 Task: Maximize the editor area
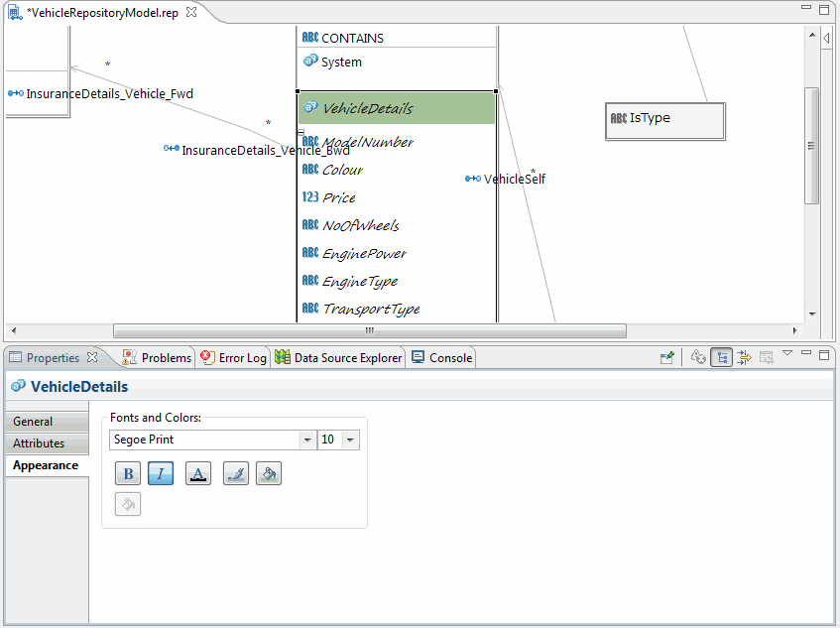click(x=824, y=9)
